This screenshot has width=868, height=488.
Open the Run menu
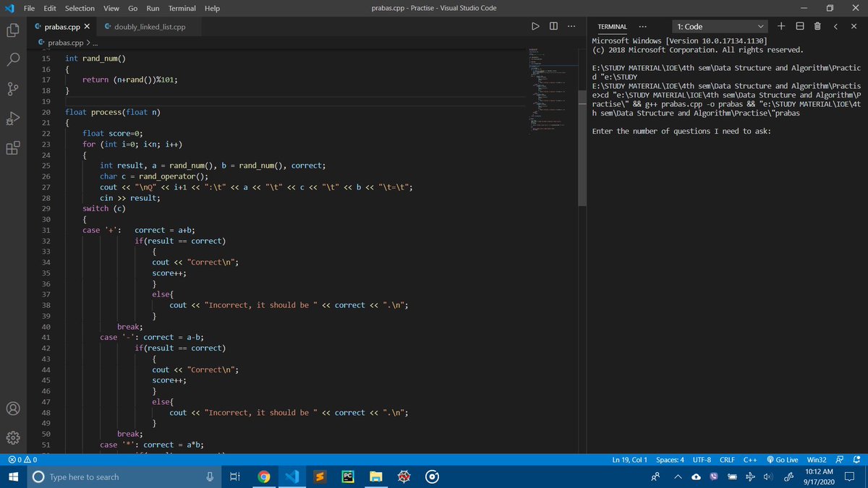[x=153, y=8]
